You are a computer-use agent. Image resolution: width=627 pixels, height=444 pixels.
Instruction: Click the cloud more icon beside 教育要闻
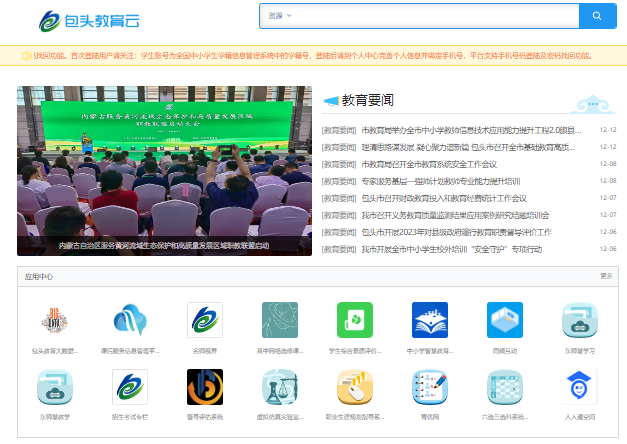tap(593, 101)
